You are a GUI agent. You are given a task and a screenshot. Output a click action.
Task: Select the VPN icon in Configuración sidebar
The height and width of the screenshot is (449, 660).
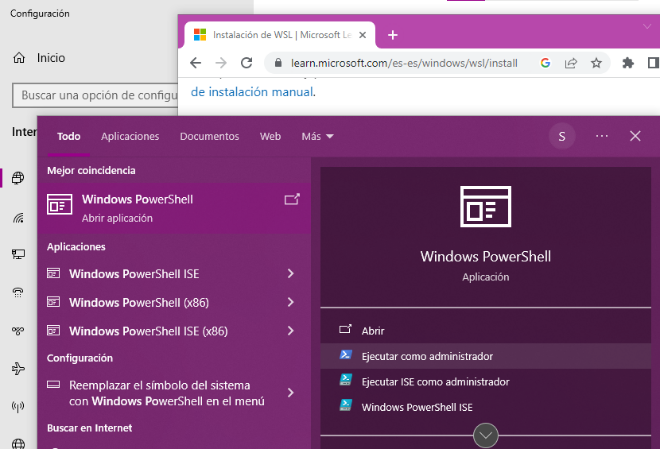18,331
